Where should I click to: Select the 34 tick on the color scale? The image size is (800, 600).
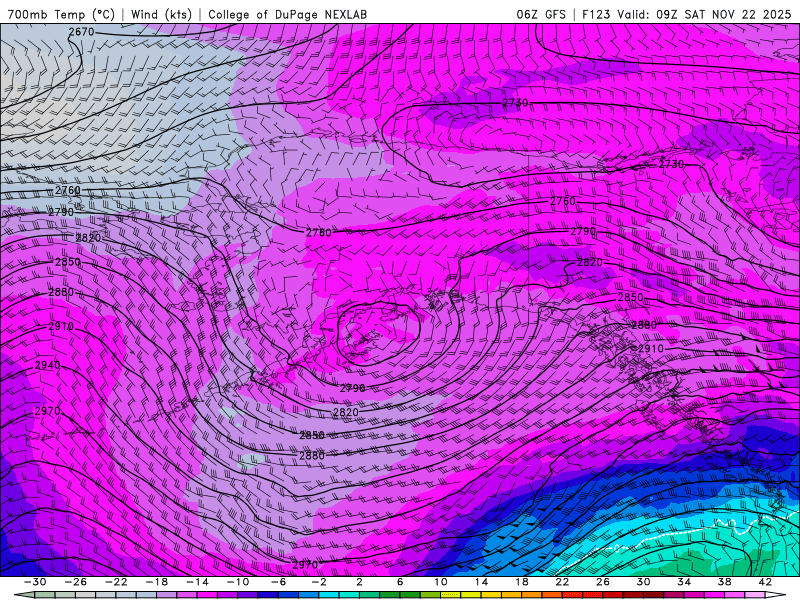(684, 582)
